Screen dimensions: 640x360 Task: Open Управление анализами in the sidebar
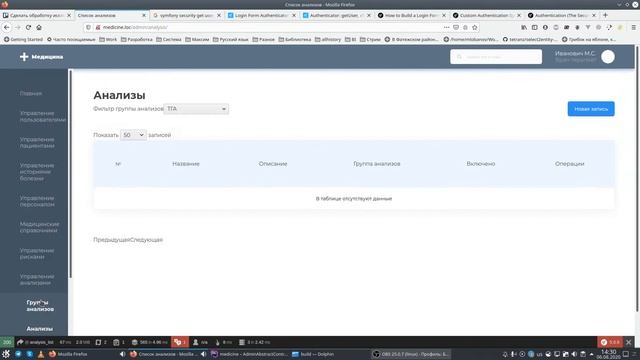(x=37, y=280)
